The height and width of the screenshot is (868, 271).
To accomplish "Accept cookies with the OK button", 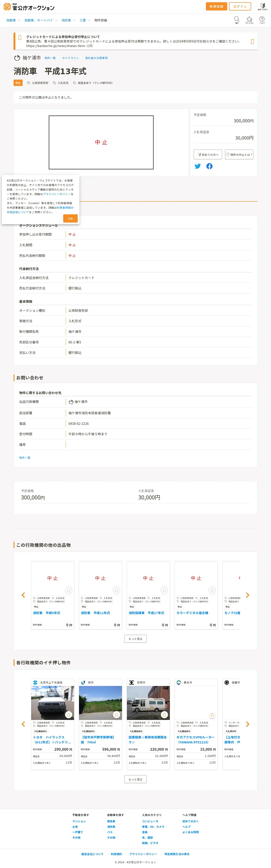I will (70, 218).
